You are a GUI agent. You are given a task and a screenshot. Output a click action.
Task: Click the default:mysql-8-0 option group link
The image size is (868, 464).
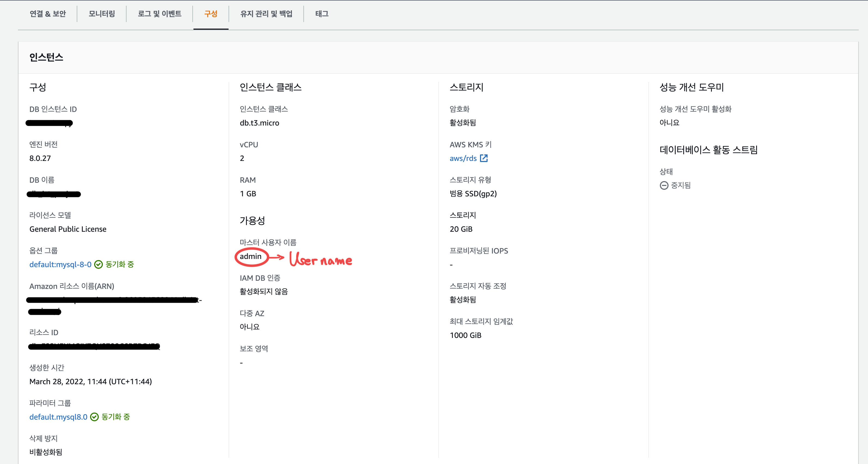pyautogui.click(x=60, y=264)
